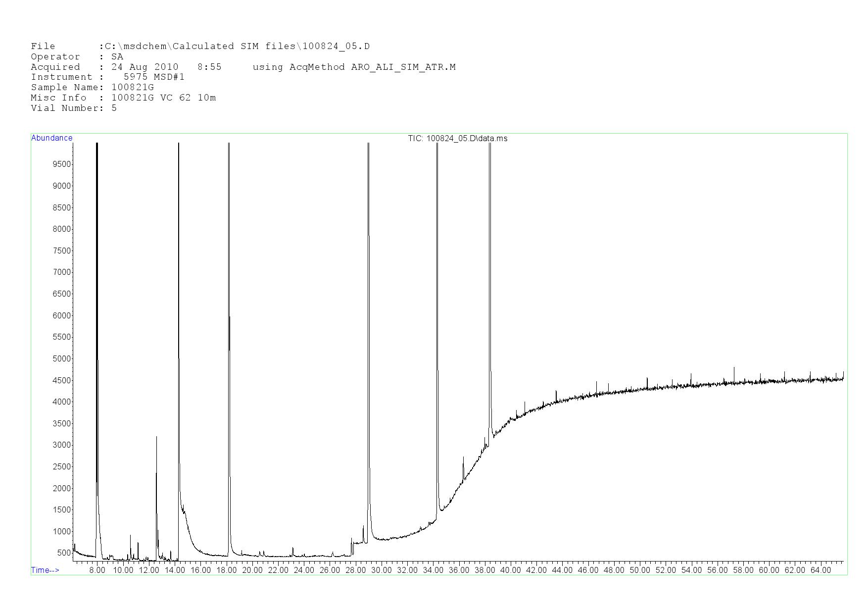
Task: Select the tall peak near 34.30 minutes
Action: click(437, 297)
